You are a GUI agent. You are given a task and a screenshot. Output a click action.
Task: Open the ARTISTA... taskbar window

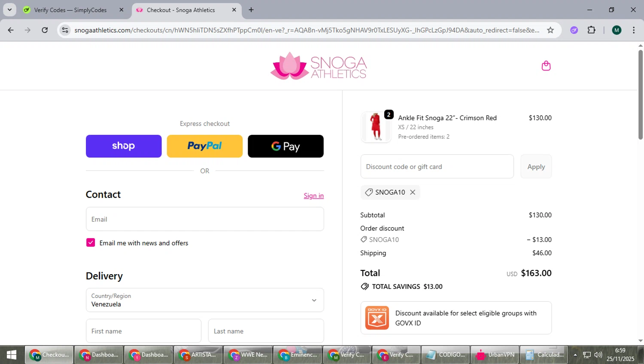pos(198,355)
